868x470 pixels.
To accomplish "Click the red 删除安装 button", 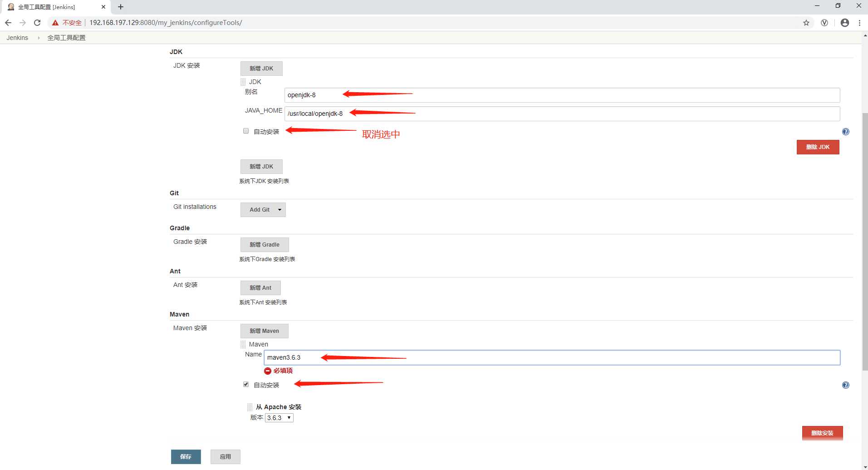I will (x=823, y=433).
